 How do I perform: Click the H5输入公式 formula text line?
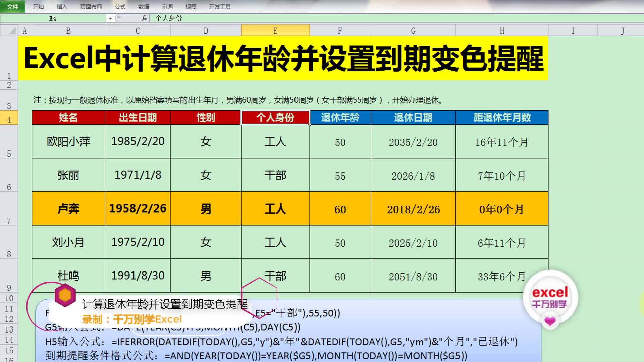281,342
